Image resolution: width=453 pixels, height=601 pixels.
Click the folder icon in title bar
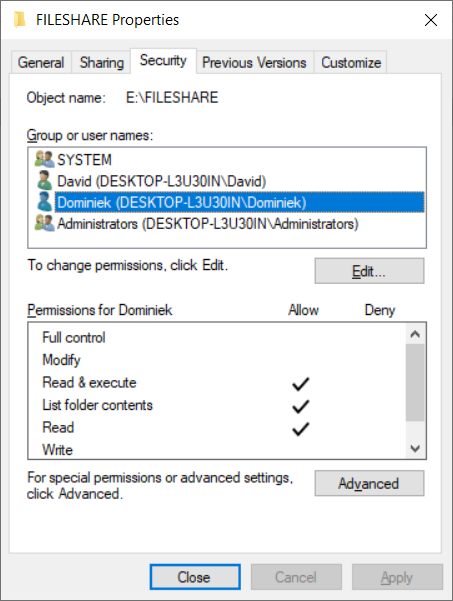[20, 20]
